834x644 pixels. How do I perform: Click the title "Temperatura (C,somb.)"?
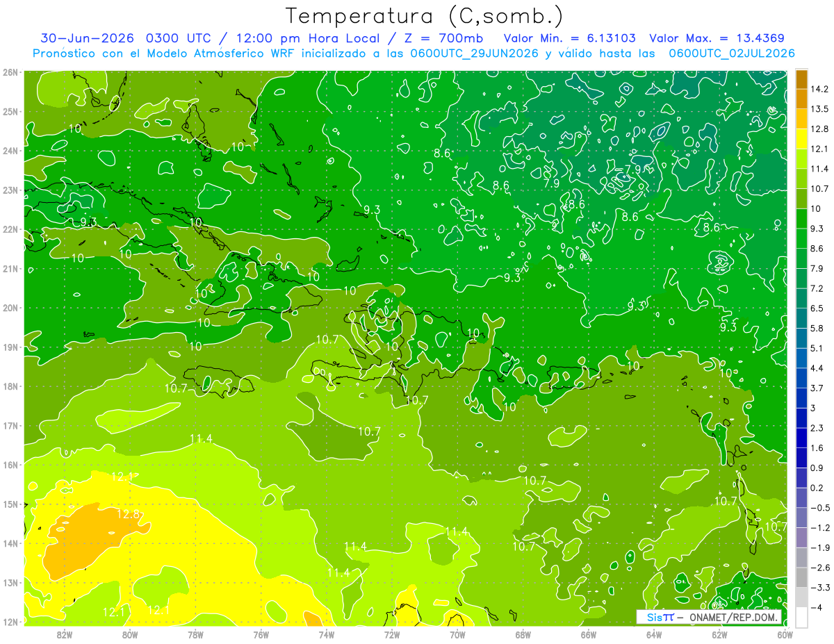424,15
